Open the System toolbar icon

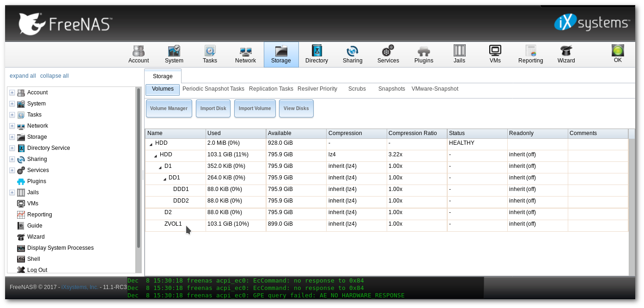click(x=174, y=55)
